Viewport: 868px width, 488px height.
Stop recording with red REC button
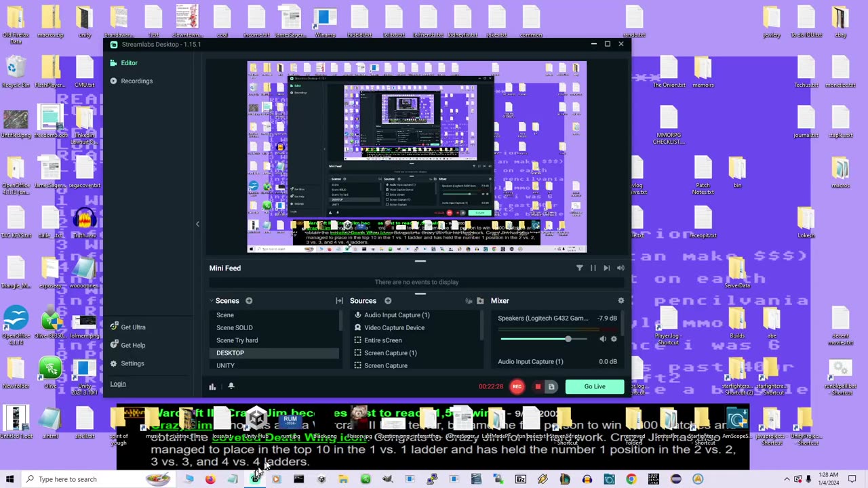517,386
